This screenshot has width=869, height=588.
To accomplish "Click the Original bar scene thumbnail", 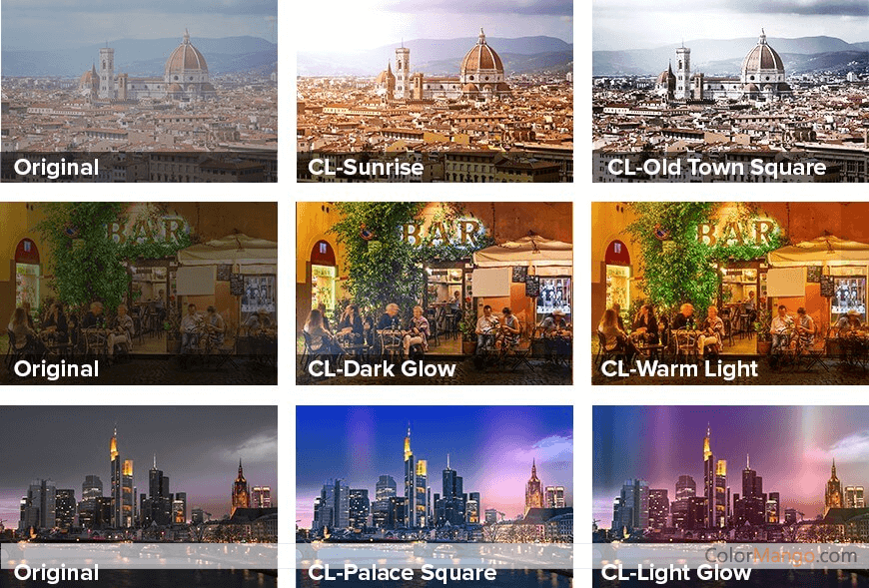I will tap(139, 293).
